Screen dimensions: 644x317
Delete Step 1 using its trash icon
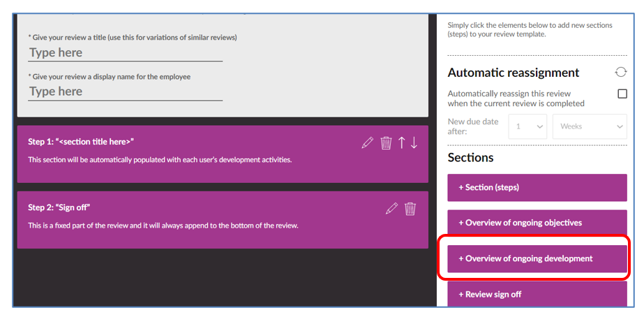click(386, 142)
